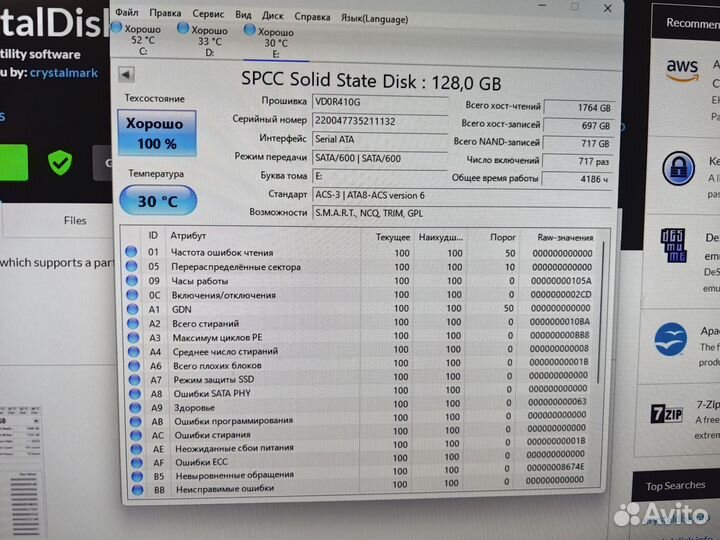The height and width of the screenshot is (540, 720).
Task: Click status circle for Всего стираний
Action: pyautogui.click(x=133, y=323)
